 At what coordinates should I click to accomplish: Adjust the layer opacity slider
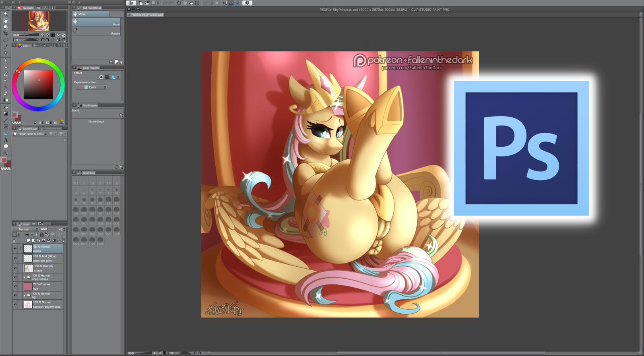[x=48, y=229]
